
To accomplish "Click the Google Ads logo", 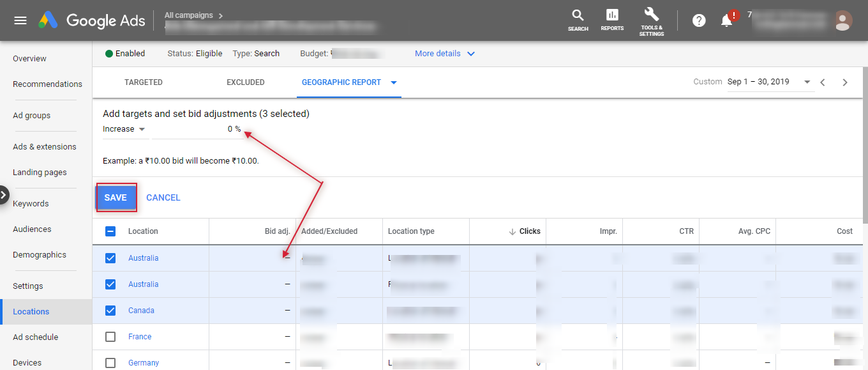I will pos(91,20).
